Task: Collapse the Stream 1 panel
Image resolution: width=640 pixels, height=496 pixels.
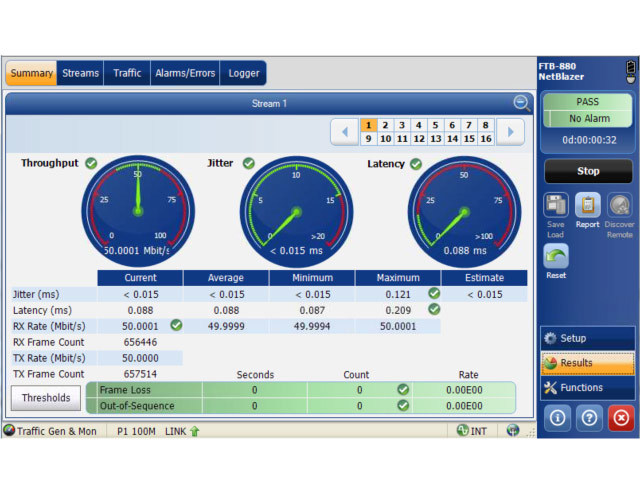Action: [x=520, y=102]
